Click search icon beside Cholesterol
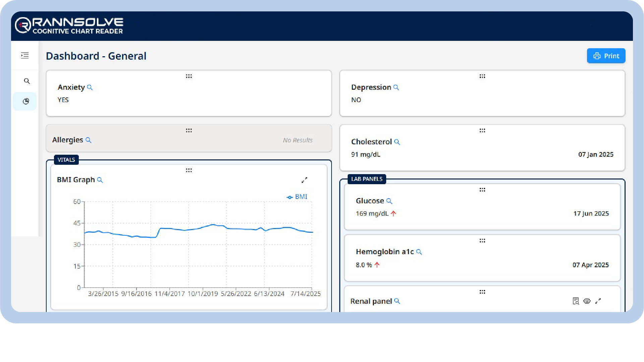 [x=397, y=142]
